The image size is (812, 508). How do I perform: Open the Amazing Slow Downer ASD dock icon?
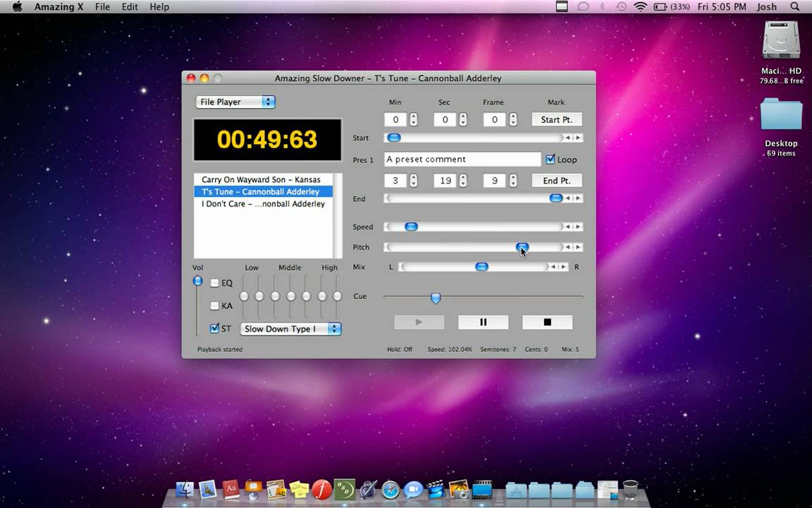[x=345, y=489]
